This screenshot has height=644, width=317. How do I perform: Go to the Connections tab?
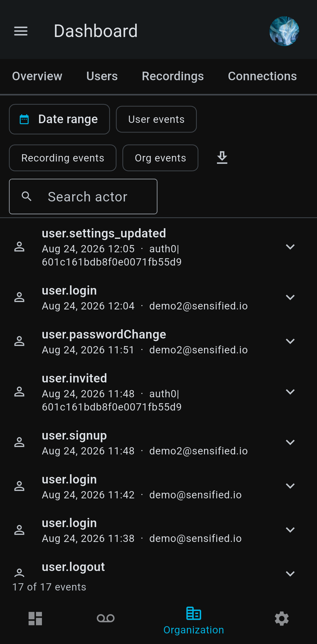pyautogui.click(x=263, y=76)
